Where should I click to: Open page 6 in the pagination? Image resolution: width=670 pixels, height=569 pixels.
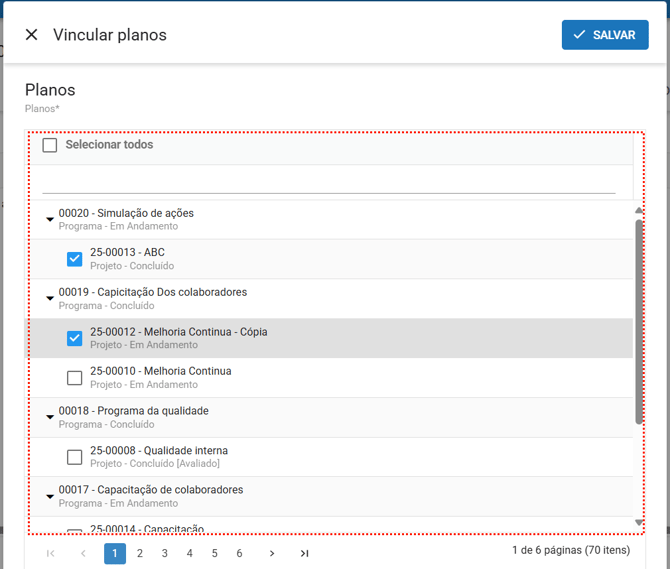click(x=239, y=553)
